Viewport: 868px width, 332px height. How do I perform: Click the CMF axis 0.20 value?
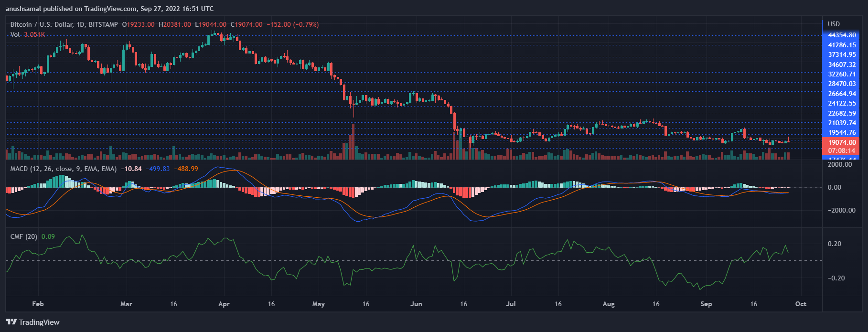[834, 244]
